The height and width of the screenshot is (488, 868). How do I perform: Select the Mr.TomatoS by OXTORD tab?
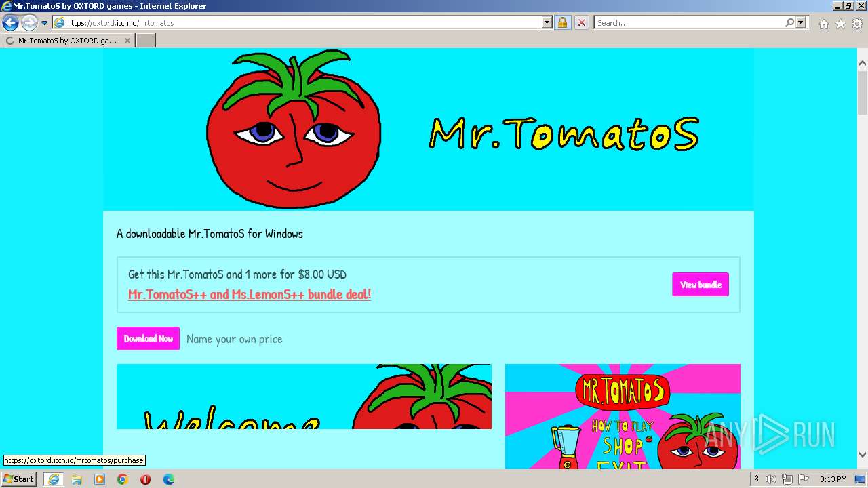pyautogui.click(x=68, y=41)
